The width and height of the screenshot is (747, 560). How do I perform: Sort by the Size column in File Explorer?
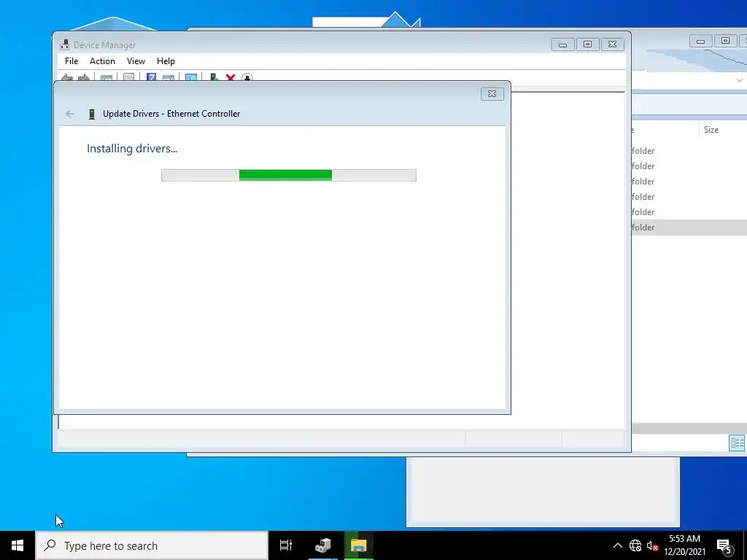(x=711, y=130)
